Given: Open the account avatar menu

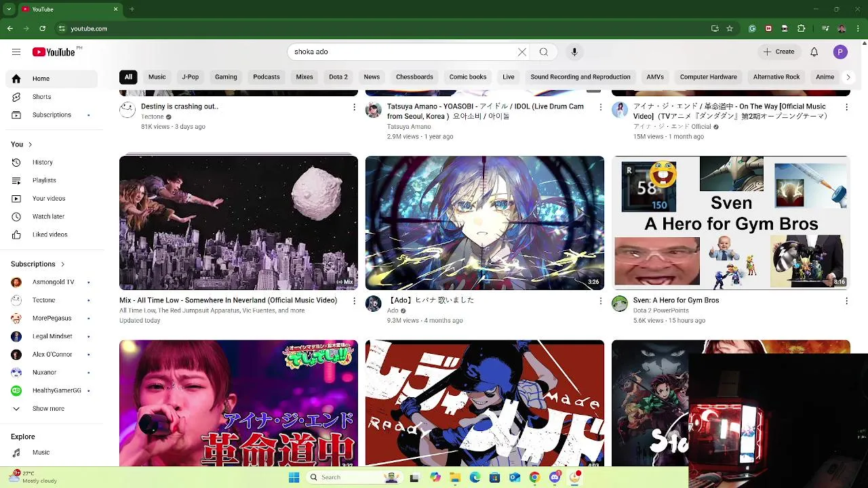Looking at the screenshot, I should pos(840,52).
